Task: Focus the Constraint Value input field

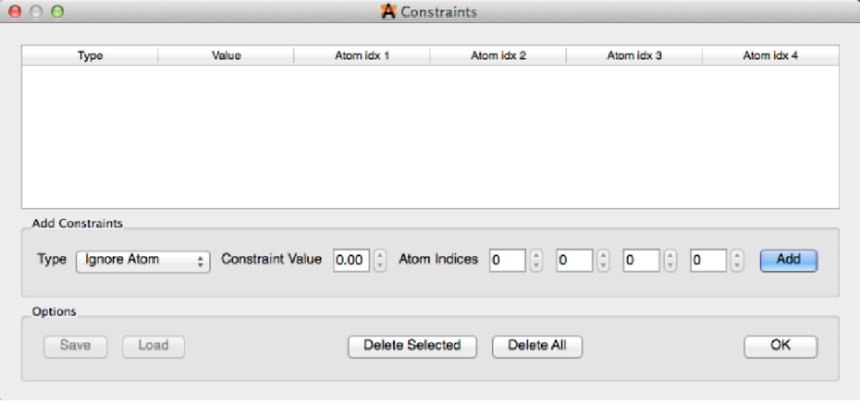Action: (x=351, y=260)
